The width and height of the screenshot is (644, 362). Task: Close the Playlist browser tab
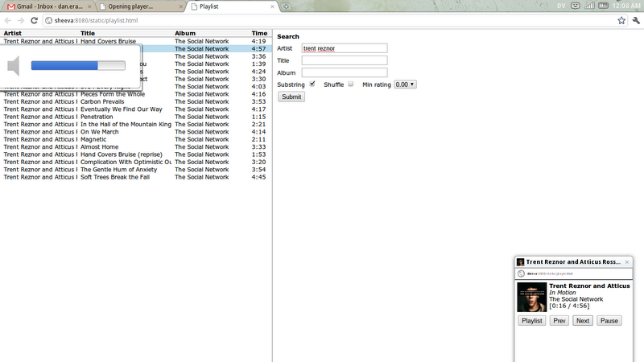(x=272, y=6)
